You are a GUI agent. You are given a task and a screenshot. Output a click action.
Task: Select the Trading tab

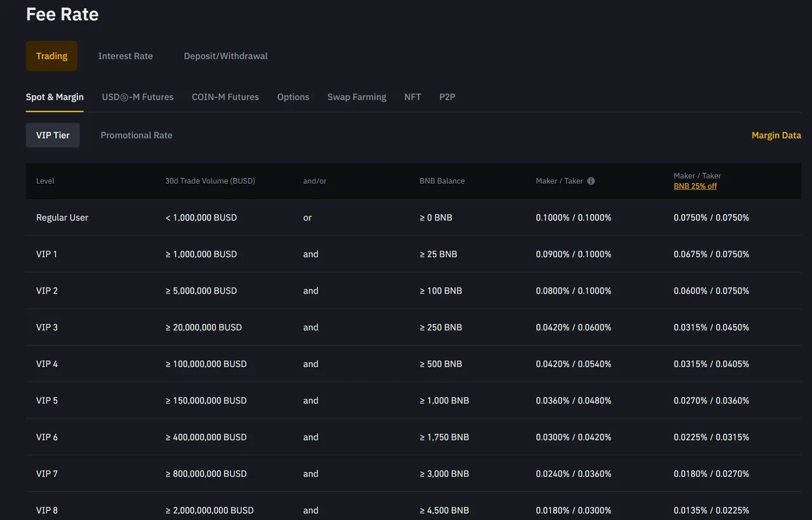51,56
